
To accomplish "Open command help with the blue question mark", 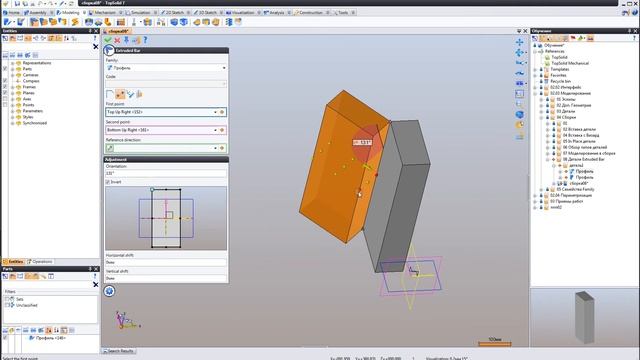I will [x=145, y=40].
